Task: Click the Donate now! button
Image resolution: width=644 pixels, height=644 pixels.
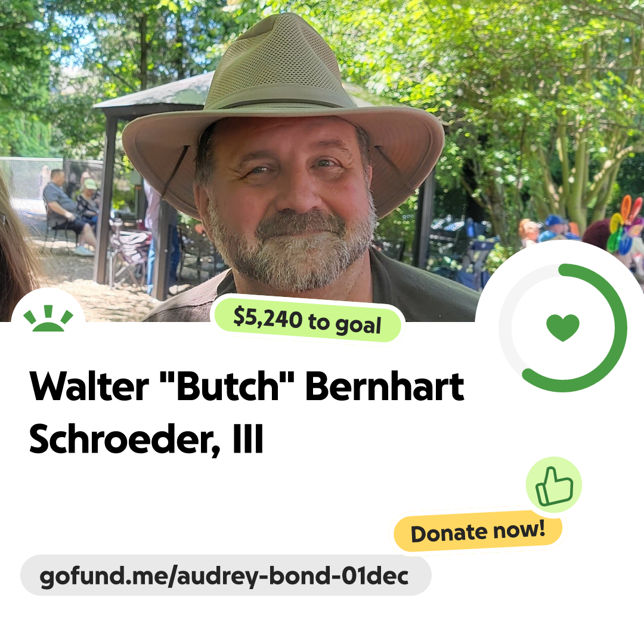Action: pyautogui.click(x=478, y=531)
